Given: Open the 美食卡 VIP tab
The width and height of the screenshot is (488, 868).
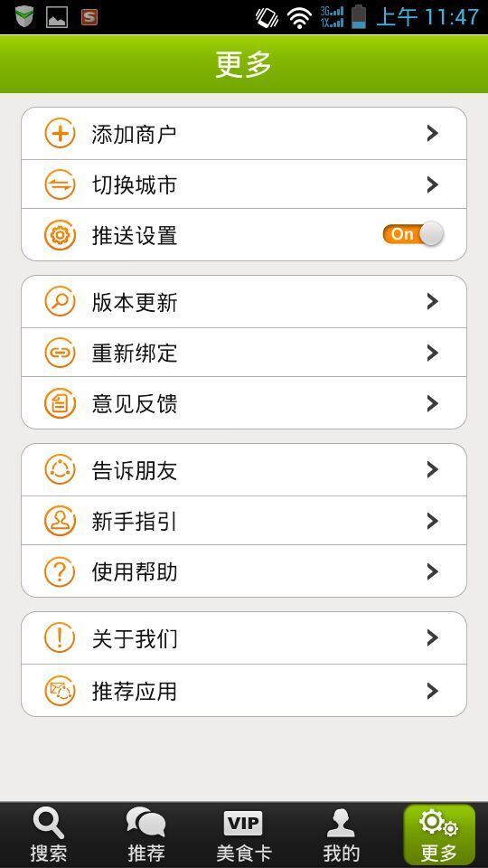Looking at the screenshot, I should pyautogui.click(x=243, y=835).
